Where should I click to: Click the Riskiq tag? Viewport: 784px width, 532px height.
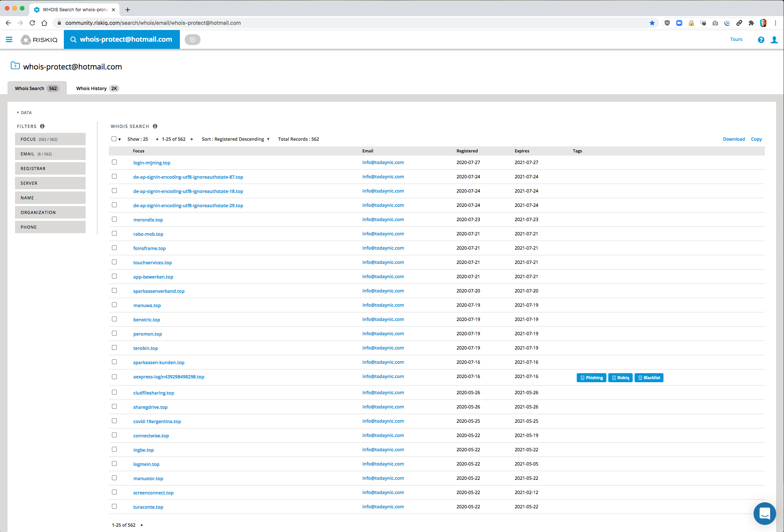coord(620,378)
